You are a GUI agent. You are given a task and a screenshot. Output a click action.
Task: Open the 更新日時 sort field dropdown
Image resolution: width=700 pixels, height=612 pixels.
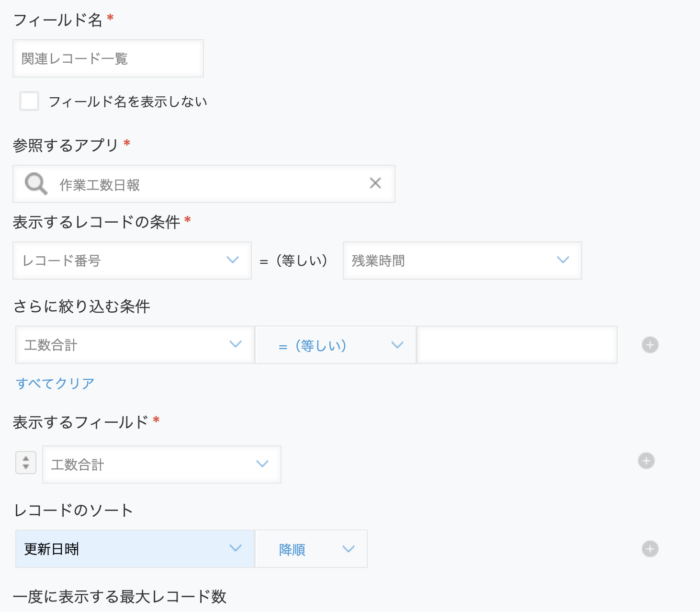[x=135, y=549]
